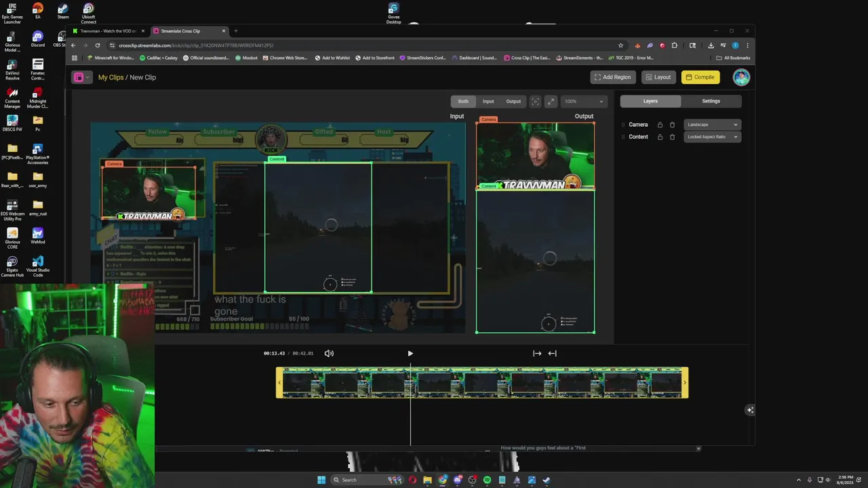Viewport: 868px width, 488px height.
Task: Compile the clip
Action: 701,77
